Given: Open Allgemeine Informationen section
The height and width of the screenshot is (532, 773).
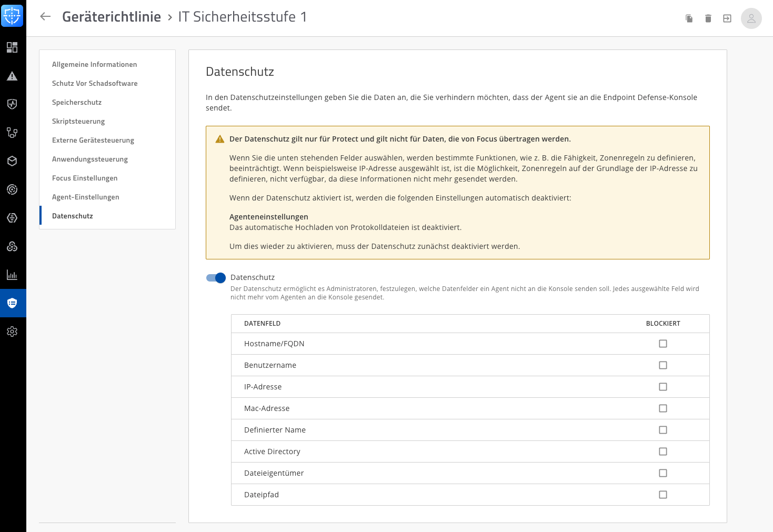Looking at the screenshot, I should click(94, 64).
